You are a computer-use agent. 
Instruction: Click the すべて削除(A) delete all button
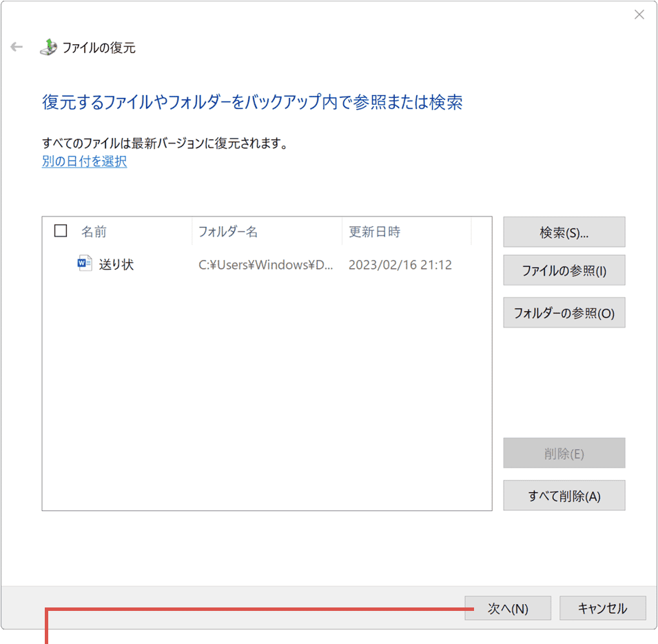564,495
